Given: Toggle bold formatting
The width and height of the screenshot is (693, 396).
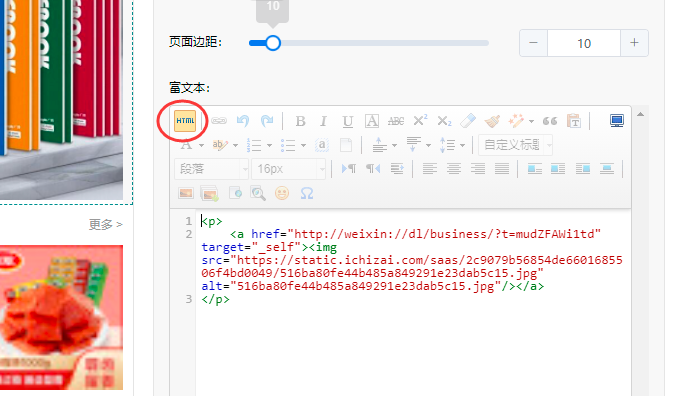Looking at the screenshot, I should [301, 121].
